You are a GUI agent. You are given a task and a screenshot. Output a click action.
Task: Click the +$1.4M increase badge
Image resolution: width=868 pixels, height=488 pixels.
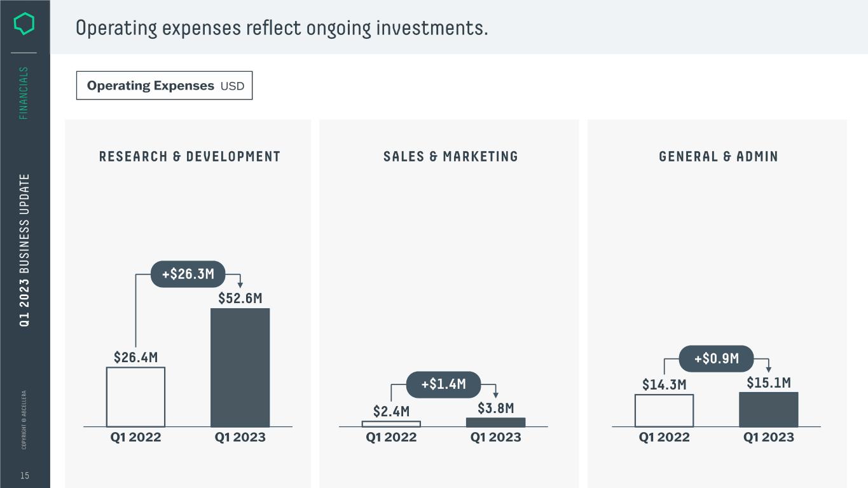[444, 384]
